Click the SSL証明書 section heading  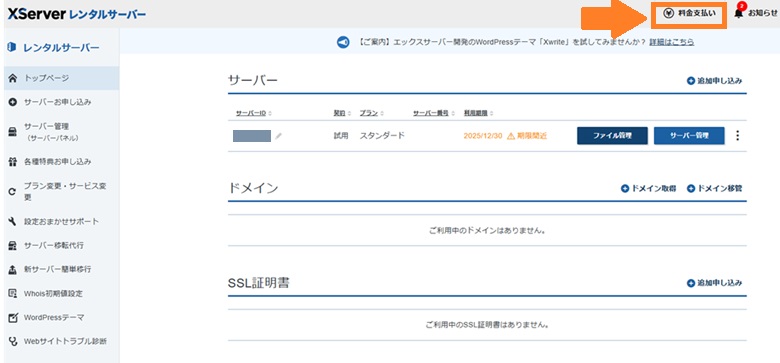coord(259,283)
